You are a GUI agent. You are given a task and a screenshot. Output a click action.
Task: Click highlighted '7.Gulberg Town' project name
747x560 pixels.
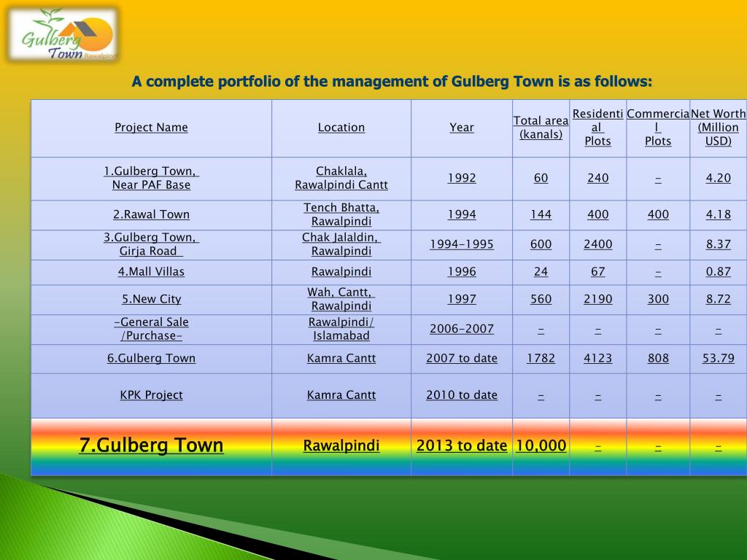coord(151,446)
